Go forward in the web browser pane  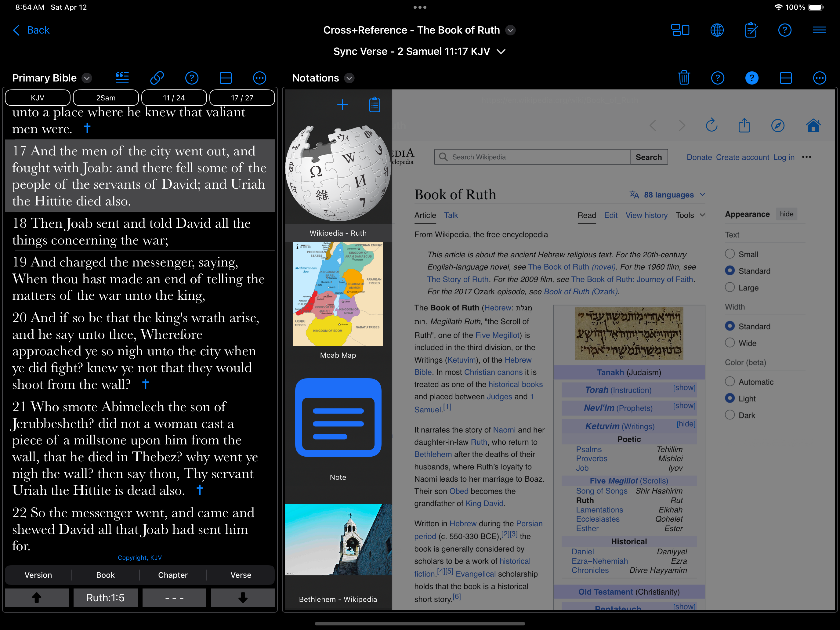682,125
